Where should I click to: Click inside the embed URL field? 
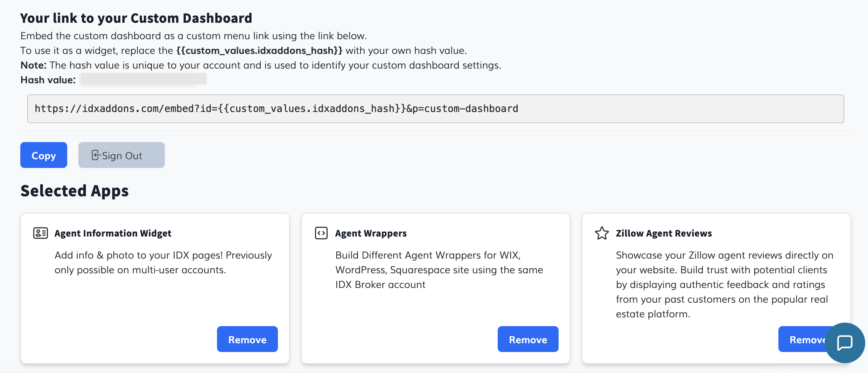(x=435, y=109)
